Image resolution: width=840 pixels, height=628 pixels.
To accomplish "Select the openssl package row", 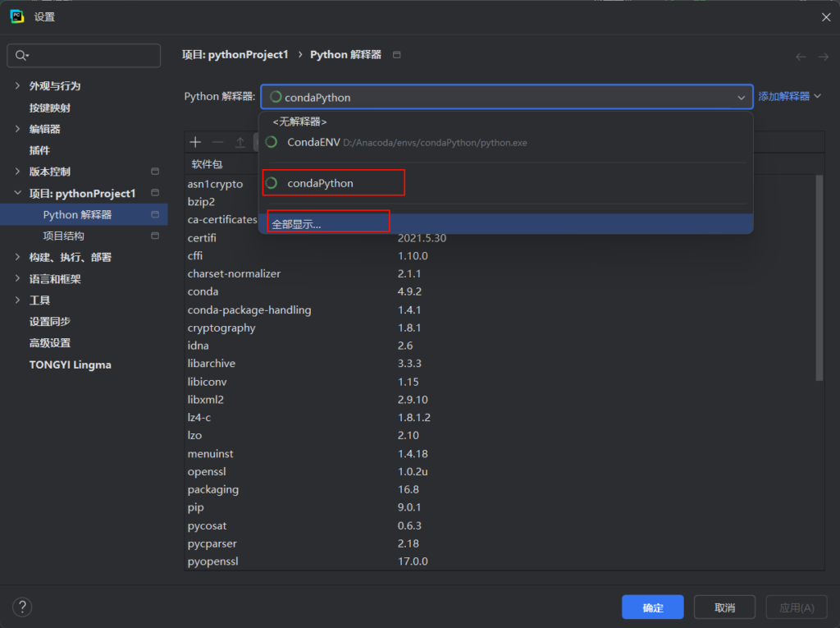I will coord(500,471).
